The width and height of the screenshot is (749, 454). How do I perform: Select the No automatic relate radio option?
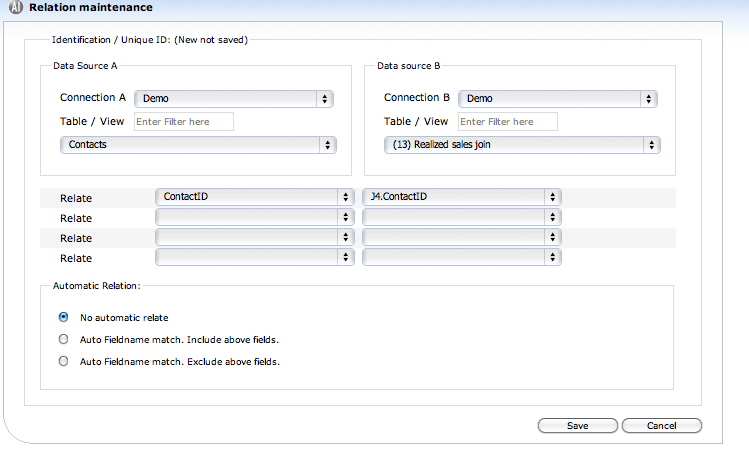tap(65, 318)
